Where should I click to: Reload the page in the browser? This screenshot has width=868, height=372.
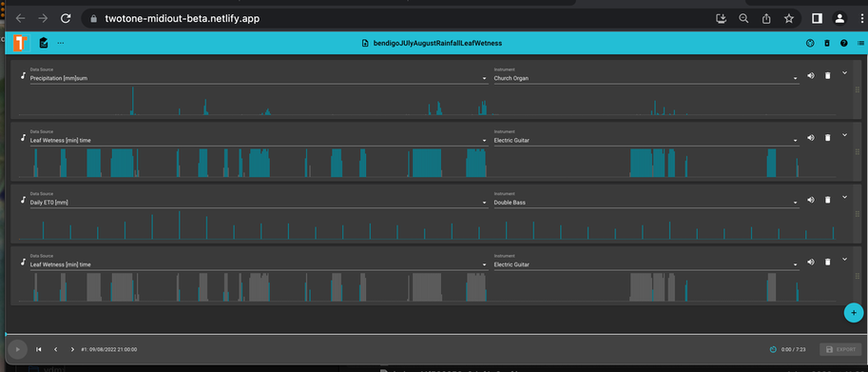[x=66, y=18]
